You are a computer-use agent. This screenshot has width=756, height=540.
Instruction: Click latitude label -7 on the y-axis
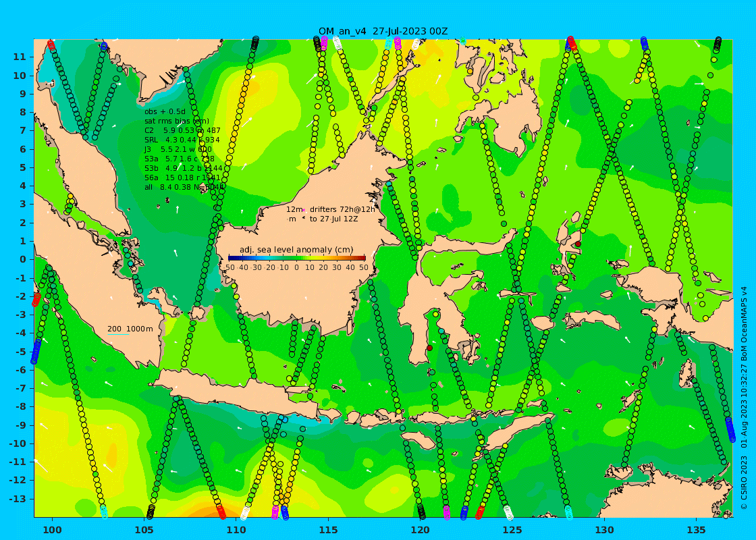[x=20, y=388]
